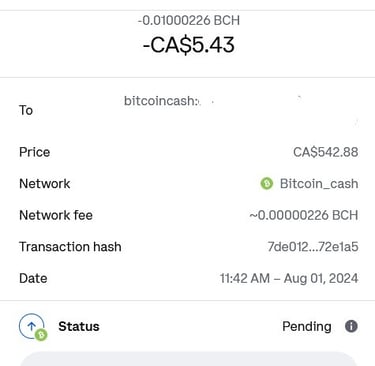Click the -CA$5.43 amount heading

pos(189,45)
